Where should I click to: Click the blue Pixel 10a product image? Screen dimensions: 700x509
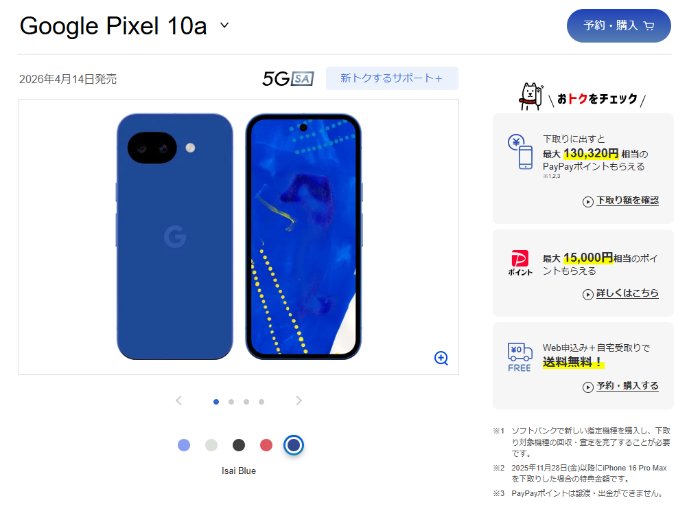click(239, 237)
